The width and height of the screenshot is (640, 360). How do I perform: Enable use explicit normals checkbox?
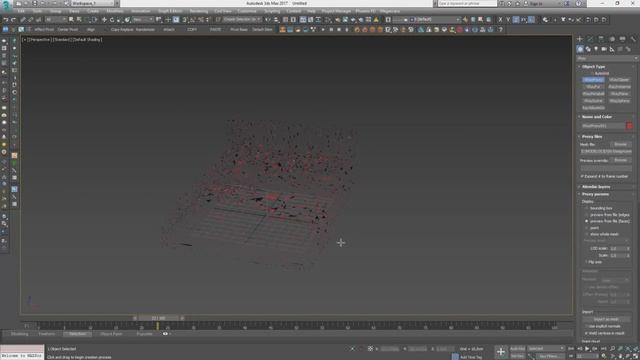pos(587,327)
